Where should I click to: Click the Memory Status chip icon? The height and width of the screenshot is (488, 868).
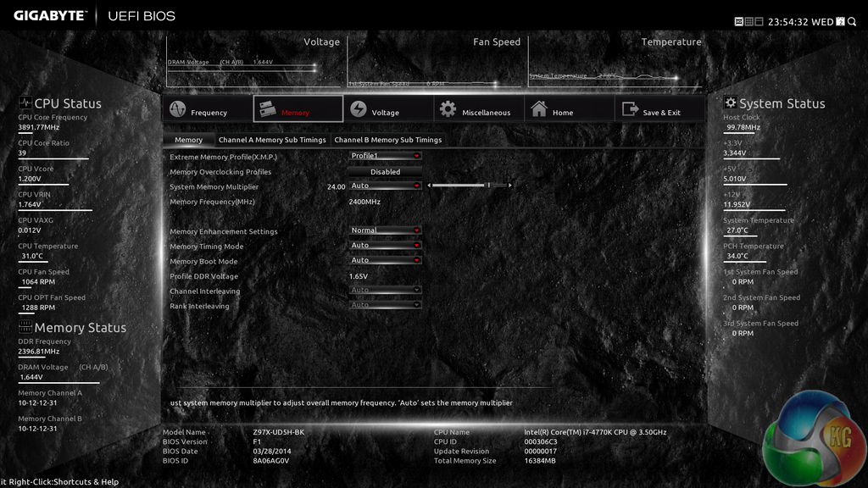[25, 326]
